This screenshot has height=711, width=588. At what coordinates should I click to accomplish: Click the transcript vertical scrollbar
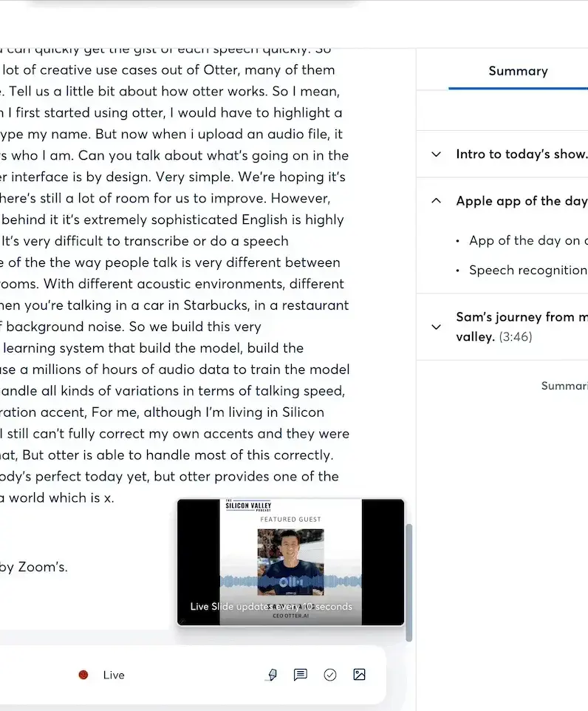(x=409, y=582)
